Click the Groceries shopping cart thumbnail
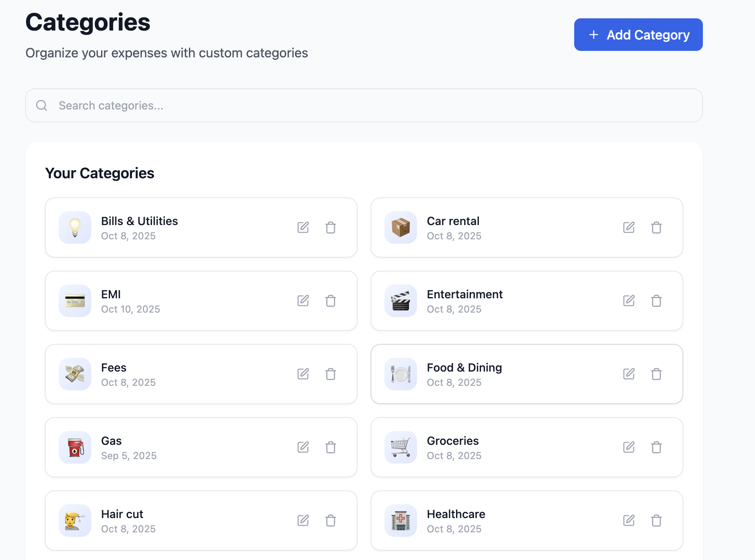 [x=400, y=447]
